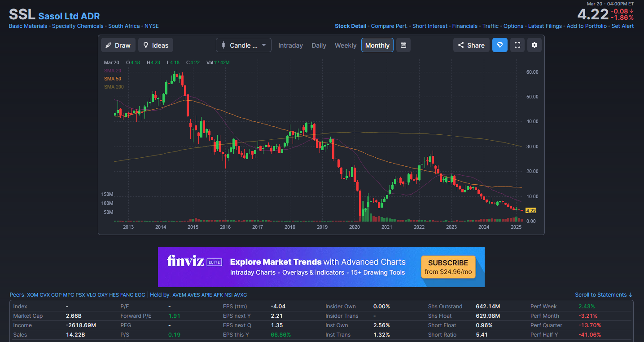Click the yellow 4.22 price marker
644x342 pixels.
[530, 210]
